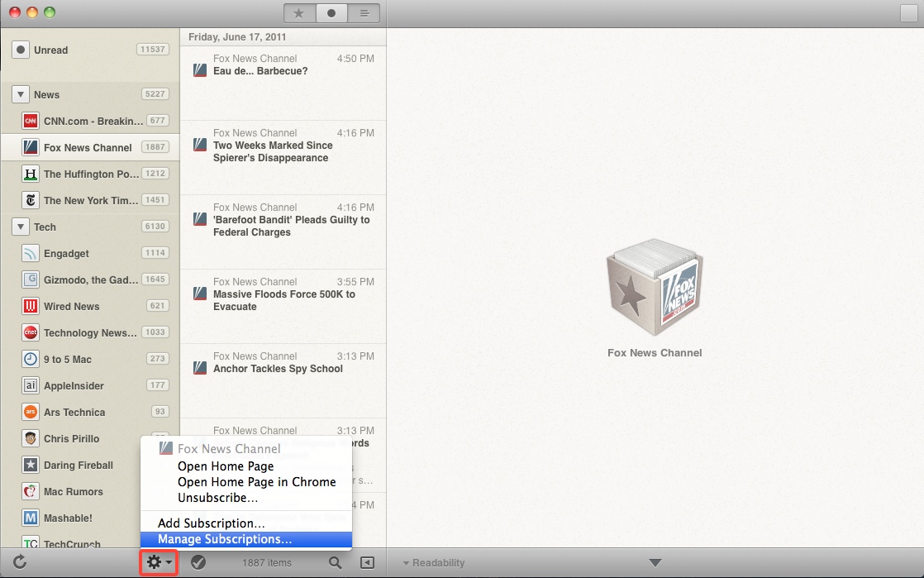
Task: Choose Unsubscribe… from the menu
Action: coord(245,498)
